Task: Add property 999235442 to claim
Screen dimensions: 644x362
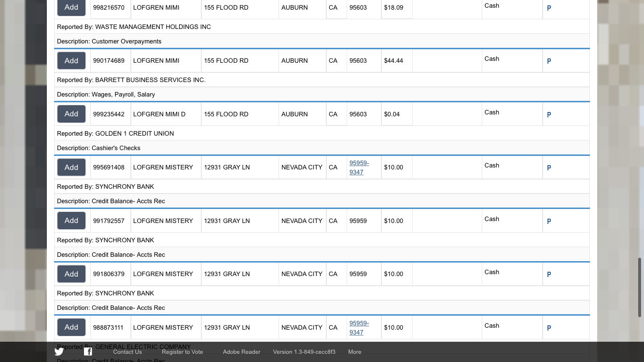Action: pos(71,114)
